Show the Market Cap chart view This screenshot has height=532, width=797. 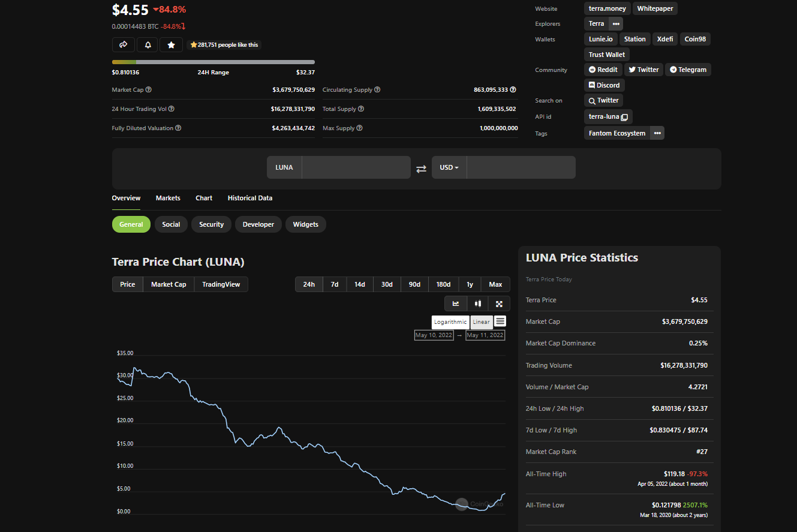pos(169,284)
